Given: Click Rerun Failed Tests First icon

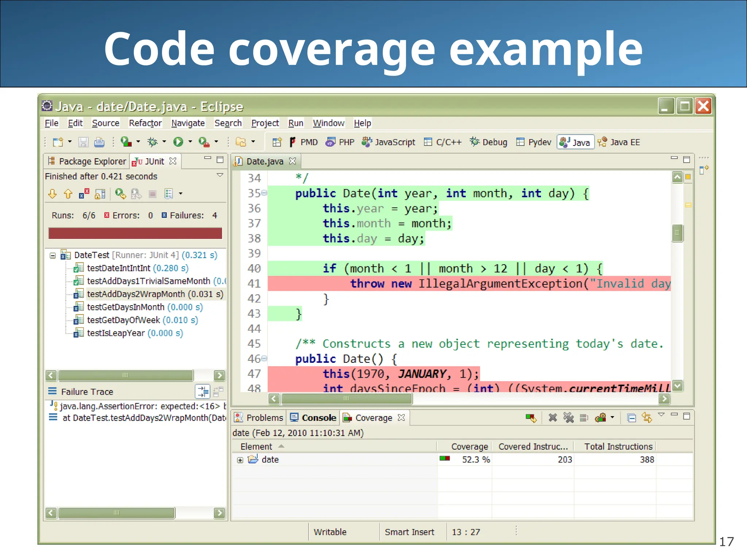Looking at the screenshot, I should (136, 194).
